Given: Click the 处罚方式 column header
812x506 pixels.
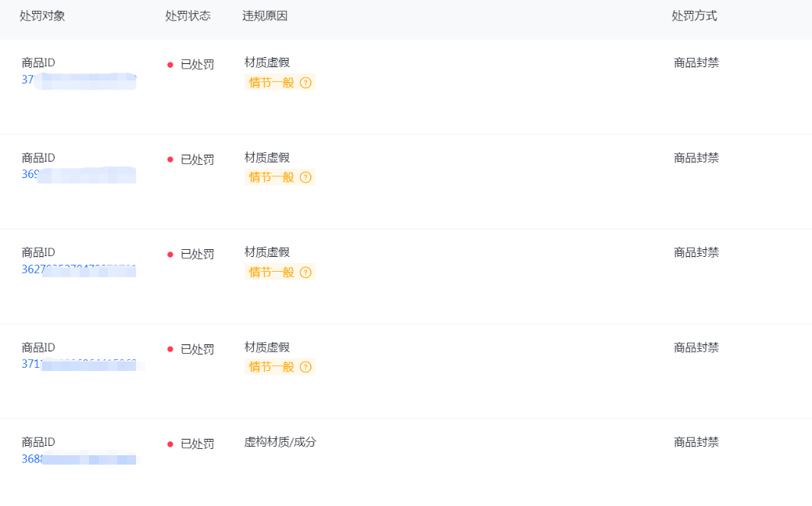Looking at the screenshot, I should 694,16.
